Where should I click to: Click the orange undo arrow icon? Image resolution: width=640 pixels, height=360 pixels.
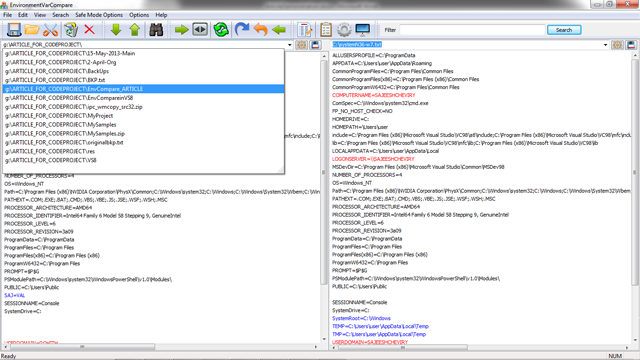(260, 30)
